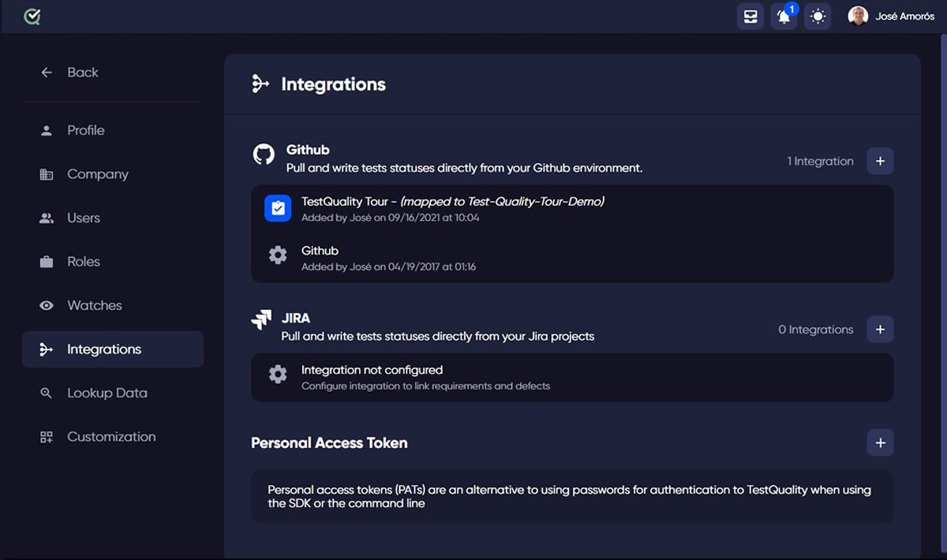Select Integrations in the sidebar
The width and height of the screenshot is (947, 560).
[113, 349]
